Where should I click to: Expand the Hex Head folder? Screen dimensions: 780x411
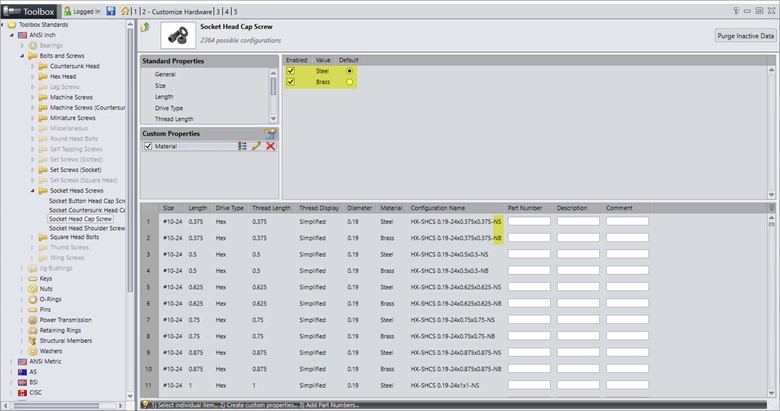[x=32, y=76]
